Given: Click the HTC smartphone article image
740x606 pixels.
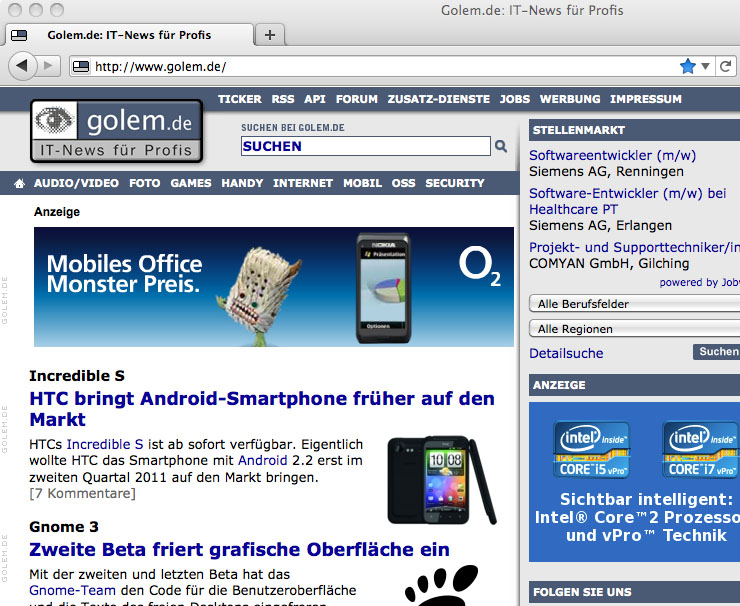Looking at the screenshot, I should 442,480.
